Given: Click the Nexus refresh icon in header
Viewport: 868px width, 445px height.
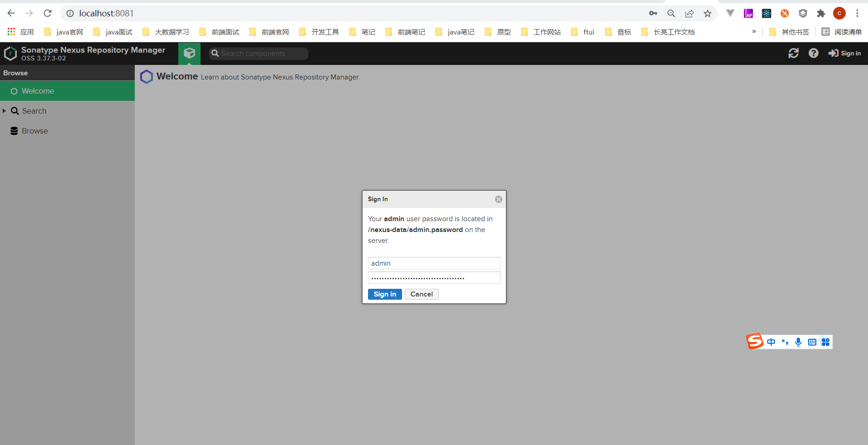Looking at the screenshot, I should [x=794, y=54].
